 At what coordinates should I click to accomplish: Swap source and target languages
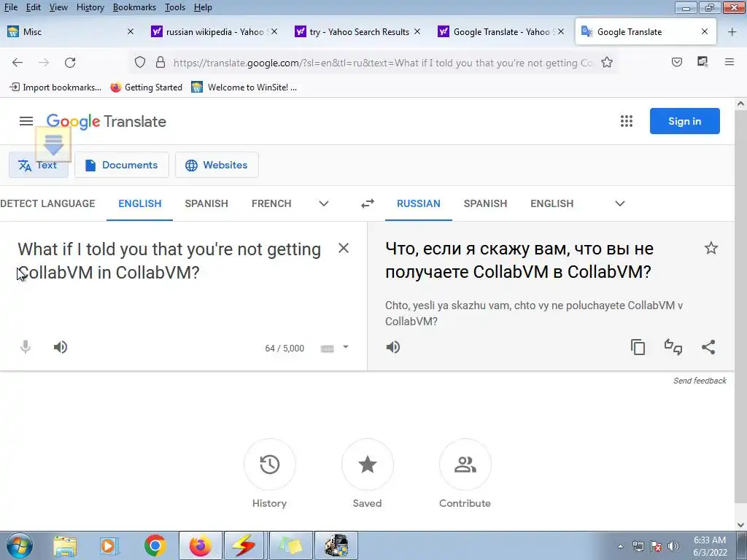click(368, 204)
